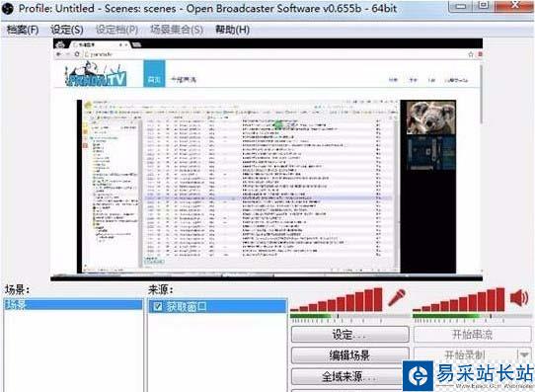
Task: Click the koala webcam thumbnail in the preview
Action: click(x=430, y=118)
